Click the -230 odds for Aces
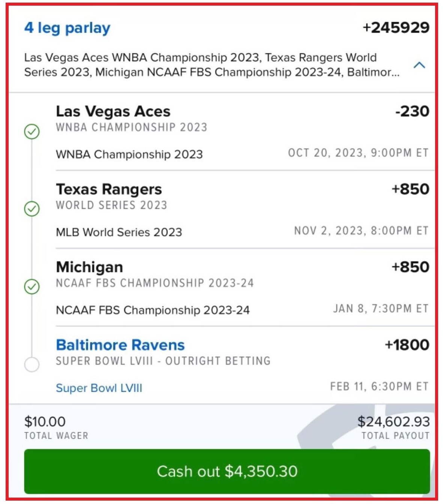 pos(412,111)
